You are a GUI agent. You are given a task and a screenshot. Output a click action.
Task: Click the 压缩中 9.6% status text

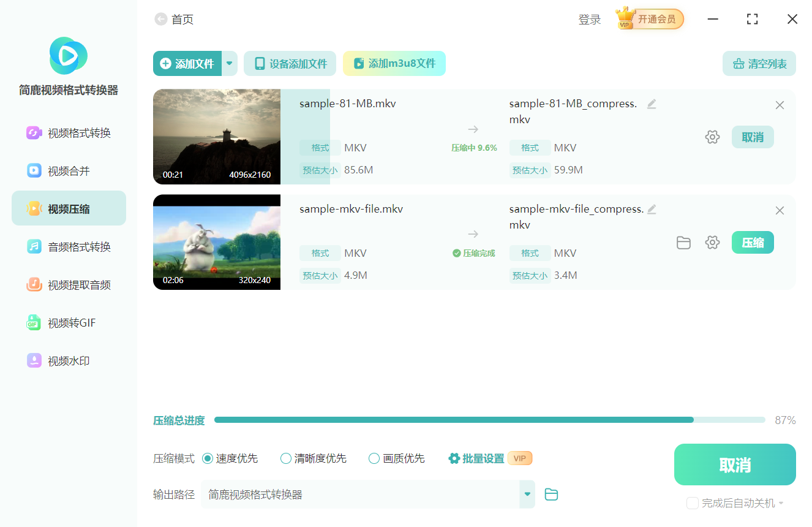coord(474,148)
